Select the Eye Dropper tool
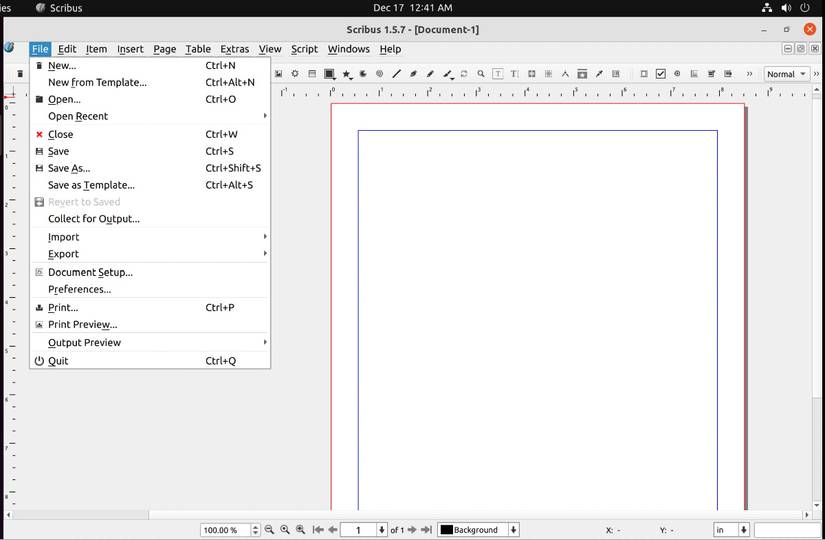 click(x=599, y=74)
